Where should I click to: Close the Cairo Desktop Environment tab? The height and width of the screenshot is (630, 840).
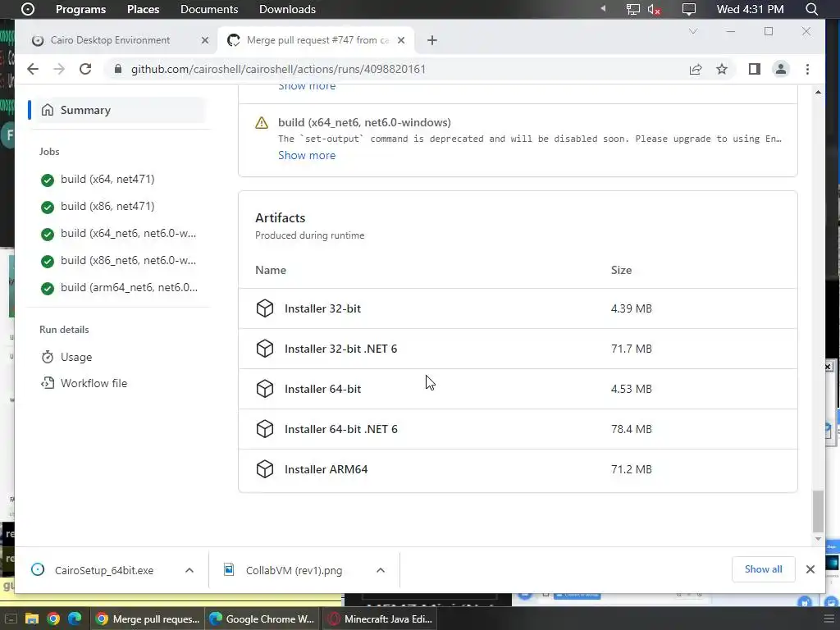click(x=204, y=40)
